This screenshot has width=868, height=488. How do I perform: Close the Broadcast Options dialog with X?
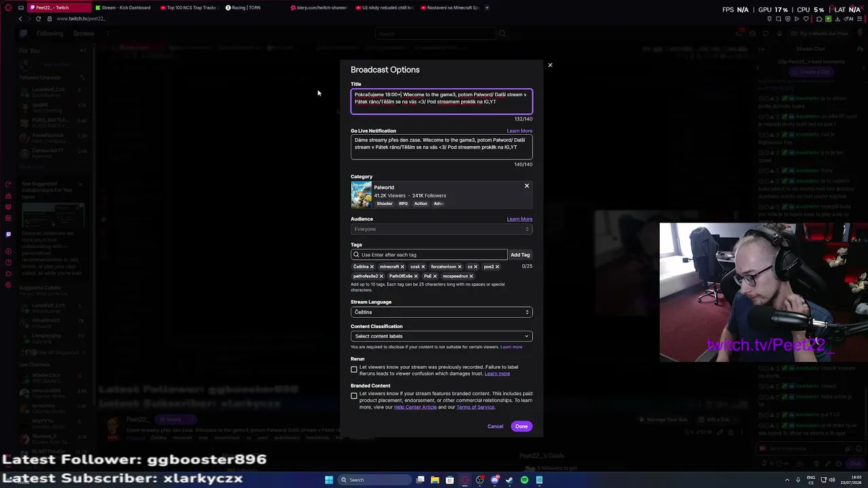coord(550,65)
